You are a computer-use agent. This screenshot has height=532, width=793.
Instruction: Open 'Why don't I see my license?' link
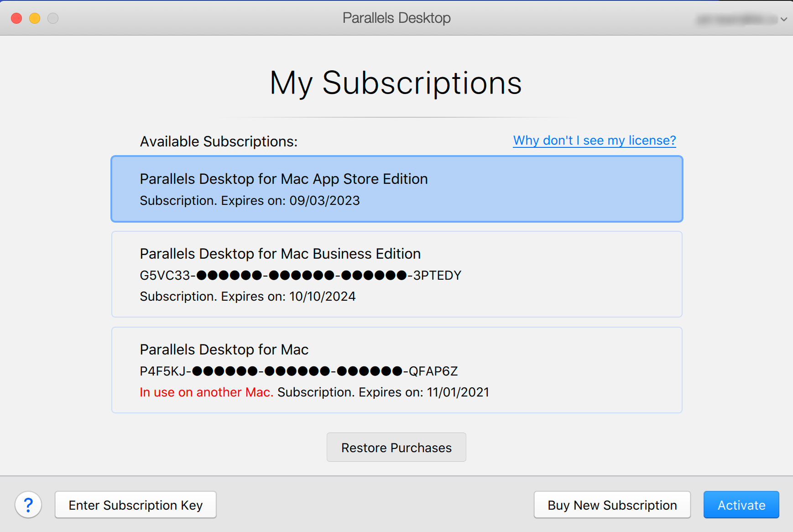[594, 141]
